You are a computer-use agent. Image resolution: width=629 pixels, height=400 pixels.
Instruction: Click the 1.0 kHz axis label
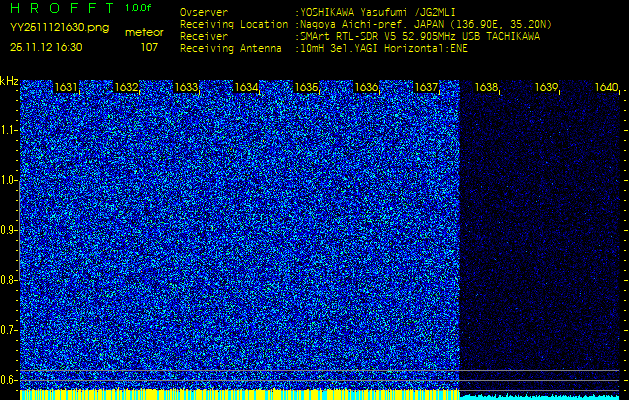[x=8, y=181]
